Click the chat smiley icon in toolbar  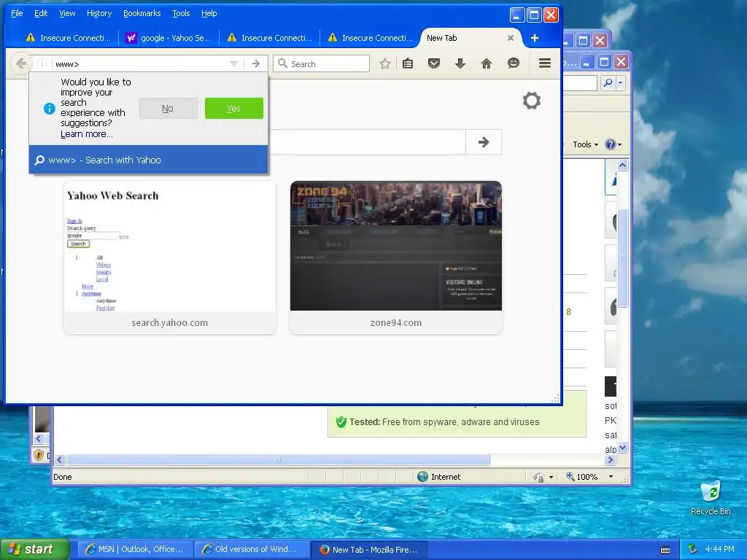513,63
